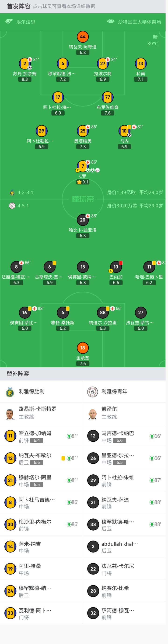Tap the 替补阵容 section header
The width and height of the screenshot is (168, 644).
(x=18, y=374)
